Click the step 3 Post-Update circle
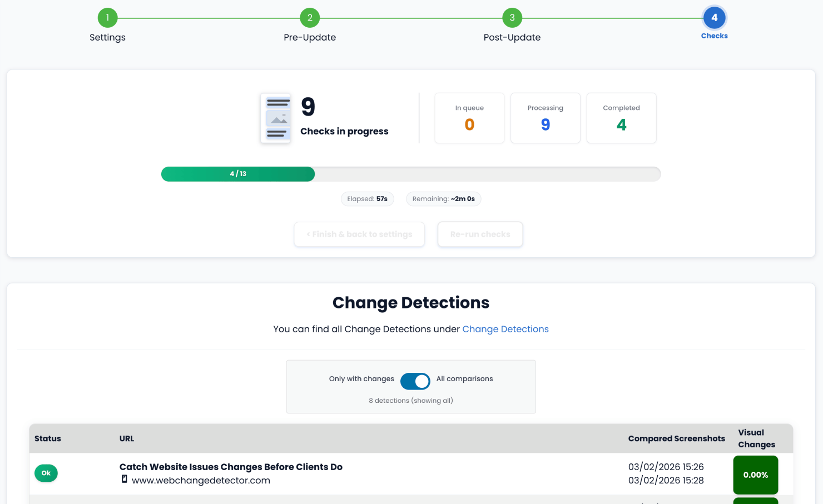The height and width of the screenshot is (504, 823). [512, 18]
